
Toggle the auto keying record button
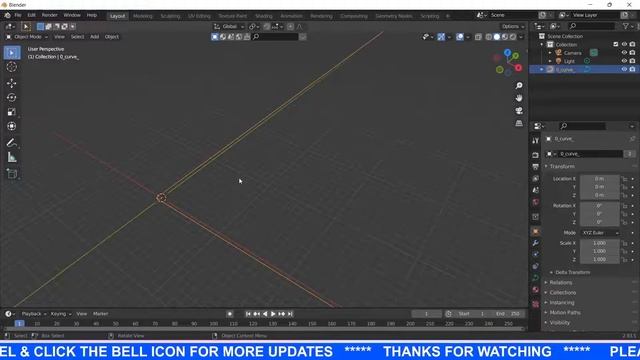[230, 314]
